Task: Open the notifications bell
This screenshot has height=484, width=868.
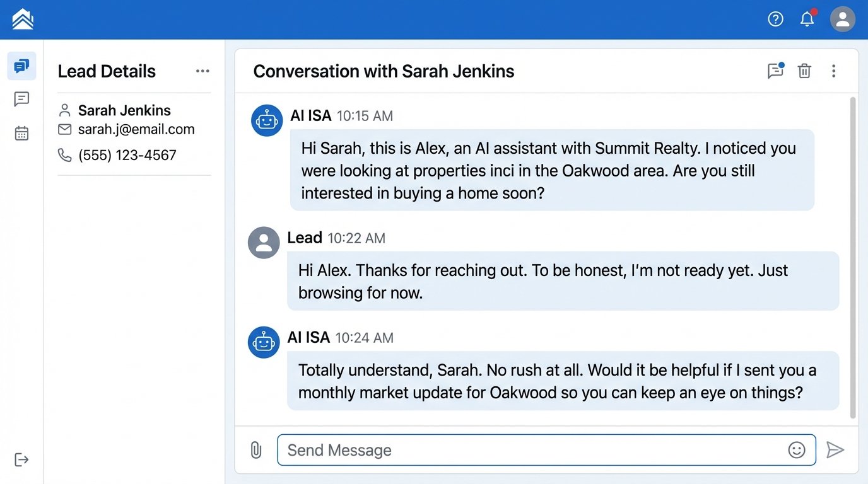Action: [807, 20]
